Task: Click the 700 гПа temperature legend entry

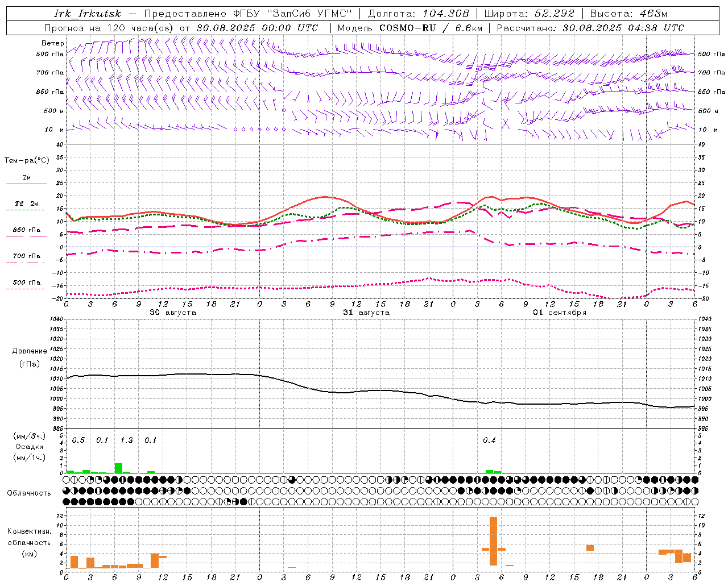Action: [26, 256]
